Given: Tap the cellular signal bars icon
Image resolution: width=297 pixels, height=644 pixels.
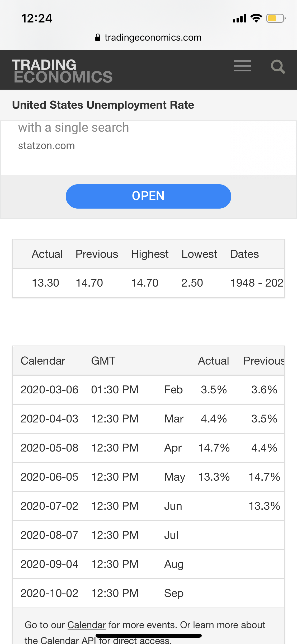Looking at the screenshot, I should (x=239, y=19).
